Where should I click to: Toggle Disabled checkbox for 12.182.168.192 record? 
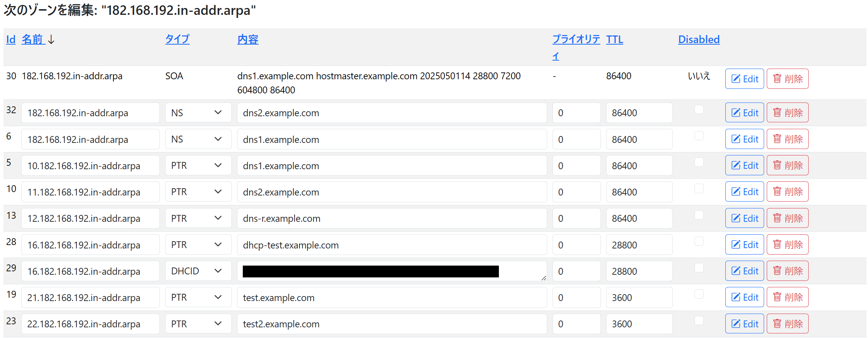699,215
